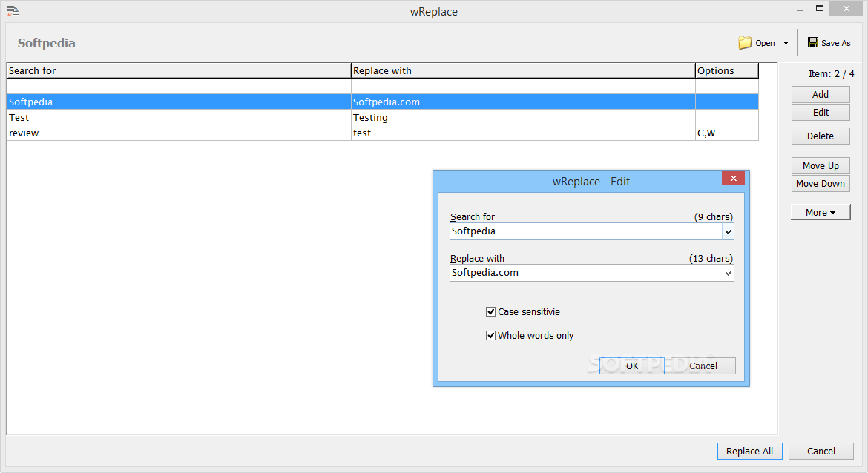Select the review row in the list
868x473 pixels.
coord(383,133)
